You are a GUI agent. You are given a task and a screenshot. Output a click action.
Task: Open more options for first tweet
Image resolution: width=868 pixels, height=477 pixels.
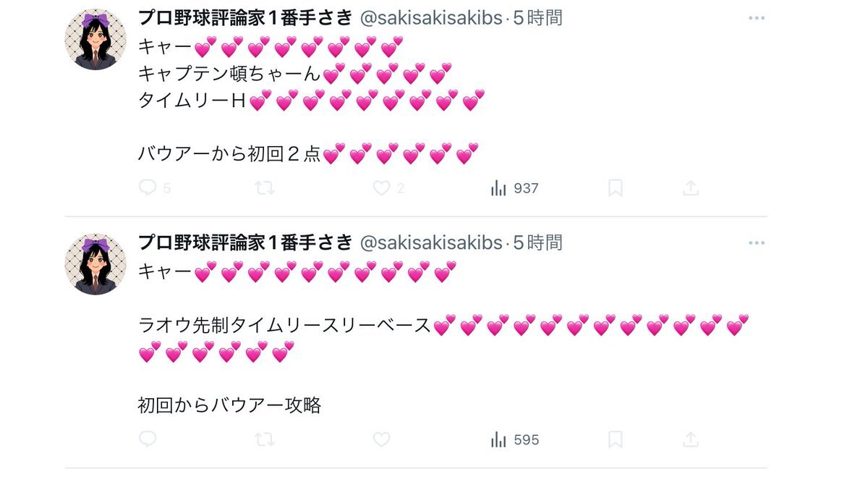tap(757, 18)
